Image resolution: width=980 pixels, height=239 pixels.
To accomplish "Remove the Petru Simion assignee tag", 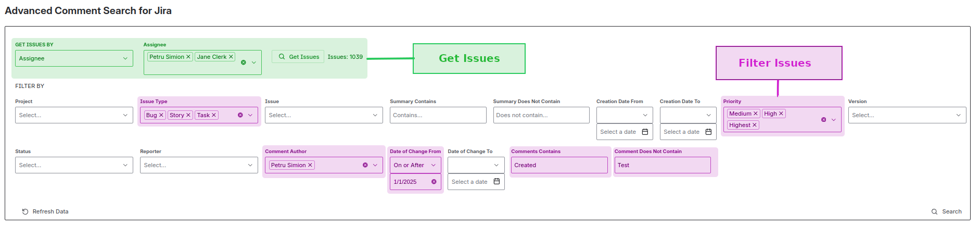I will pyautogui.click(x=188, y=57).
